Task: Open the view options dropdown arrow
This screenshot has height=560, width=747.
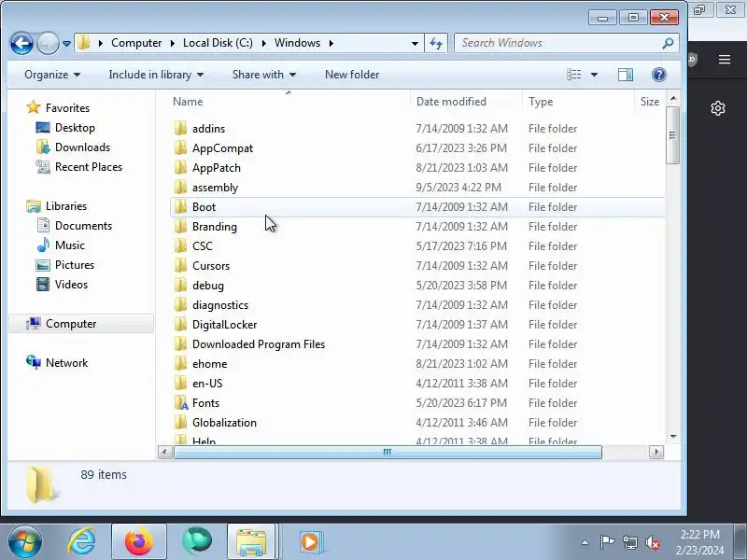Action: [x=594, y=75]
